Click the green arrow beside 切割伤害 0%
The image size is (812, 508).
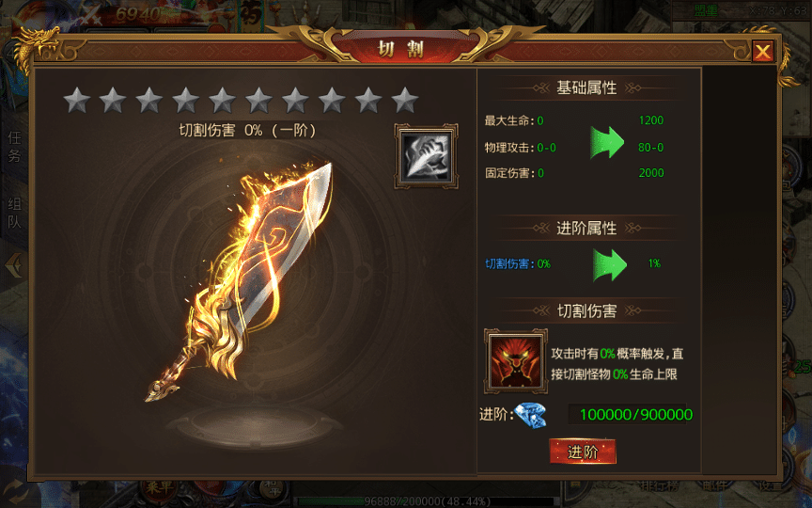pyautogui.click(x=610, y=264)
